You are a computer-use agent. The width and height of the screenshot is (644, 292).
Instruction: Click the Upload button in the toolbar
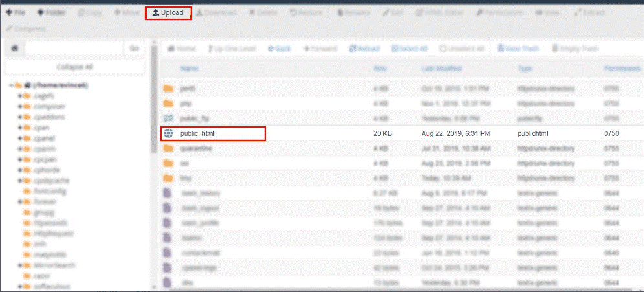pyautogui.click(x=168, y=13)
